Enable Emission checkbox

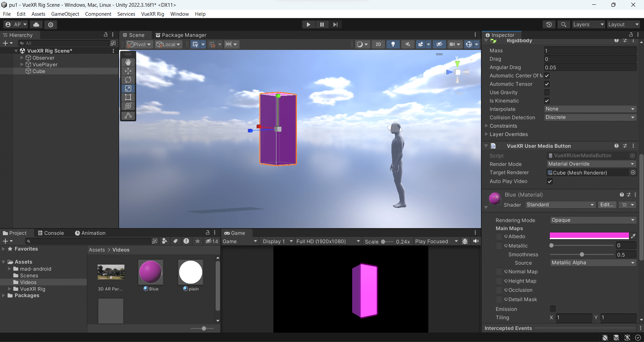coord(553,309)
